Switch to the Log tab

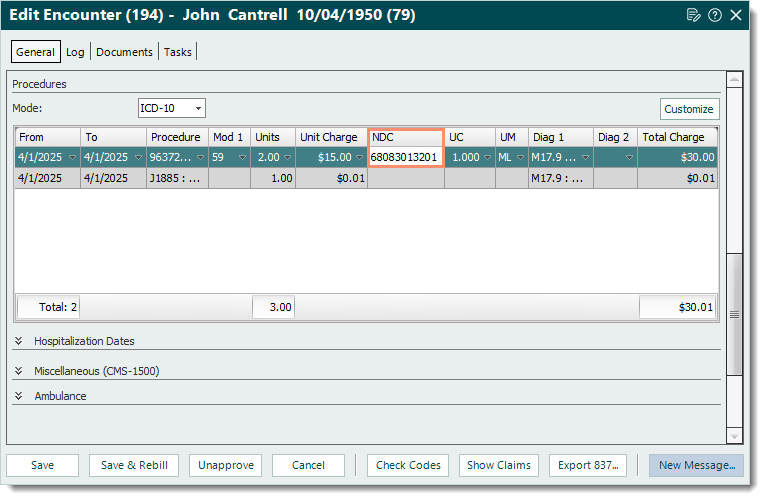click(75, 52)
